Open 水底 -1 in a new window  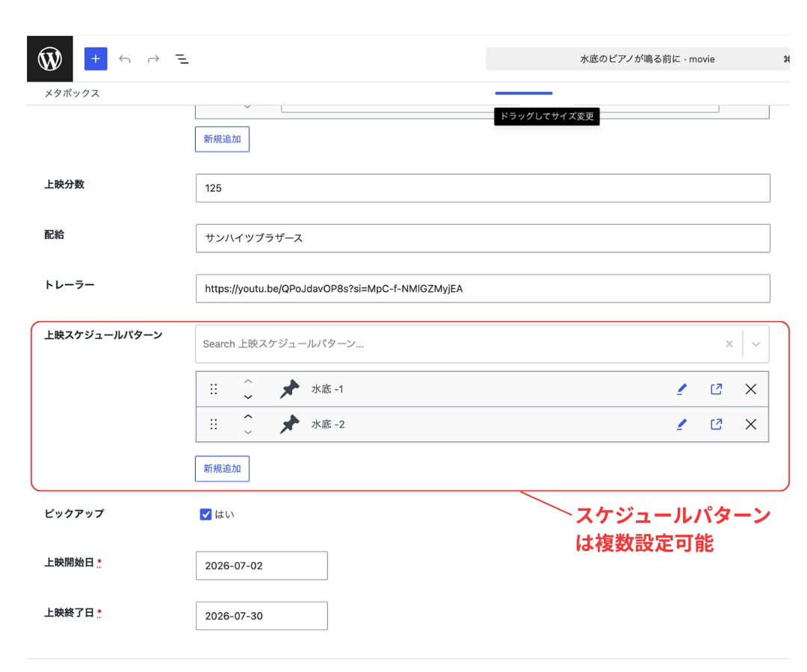tap(716, 389)
